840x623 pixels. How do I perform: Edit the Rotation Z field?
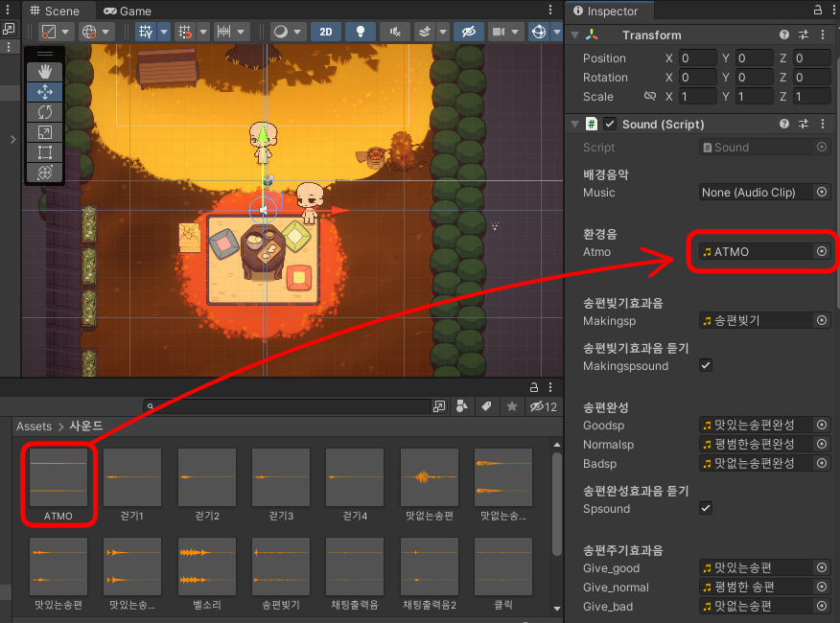pyautogui.click(x=812, y=77)
